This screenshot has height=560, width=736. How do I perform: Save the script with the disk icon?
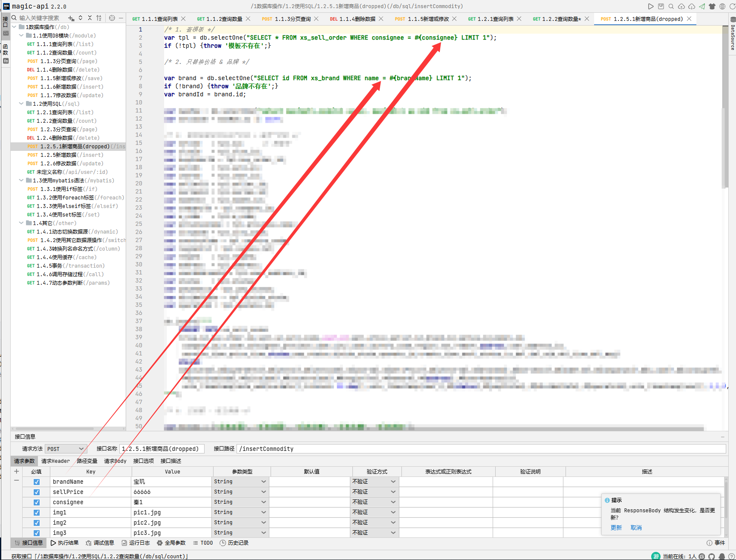click(661, 6)
